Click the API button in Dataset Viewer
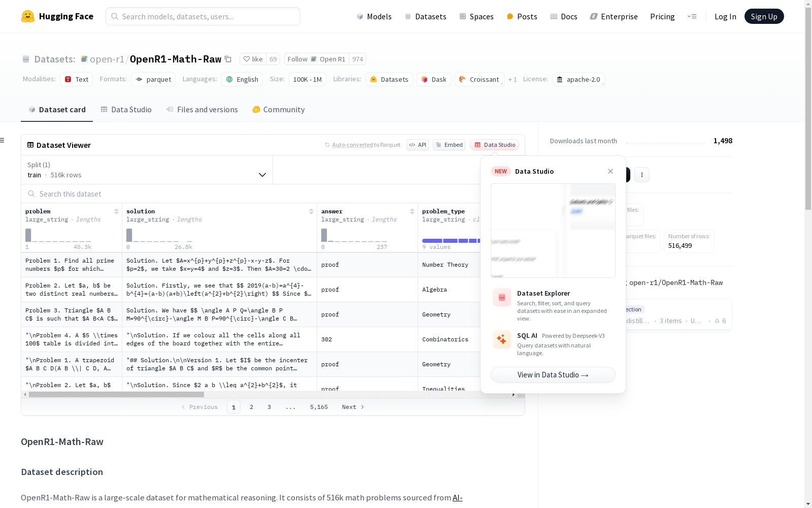812x508 pixels. coord(418,145)
